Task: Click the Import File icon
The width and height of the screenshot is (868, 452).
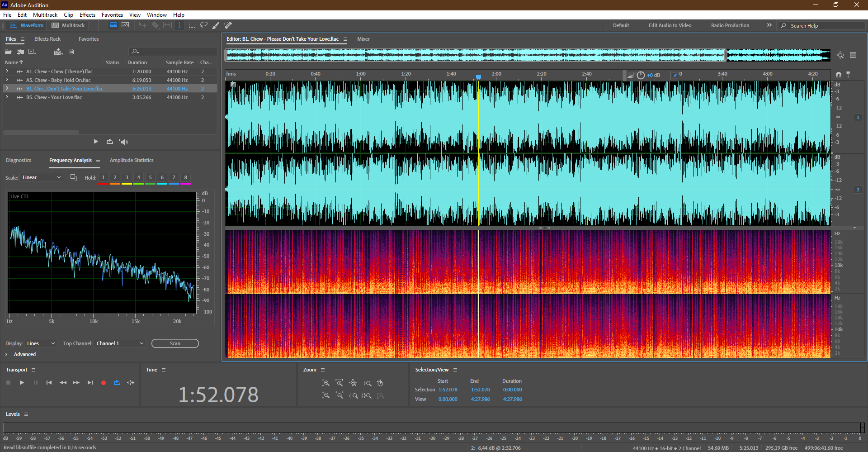Action: [20, 52]
